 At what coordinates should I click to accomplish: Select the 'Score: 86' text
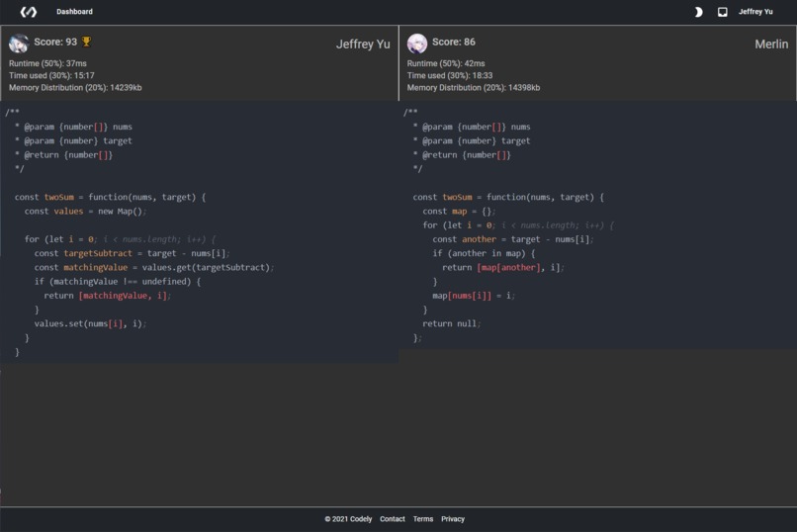click(x=454, y=43)
